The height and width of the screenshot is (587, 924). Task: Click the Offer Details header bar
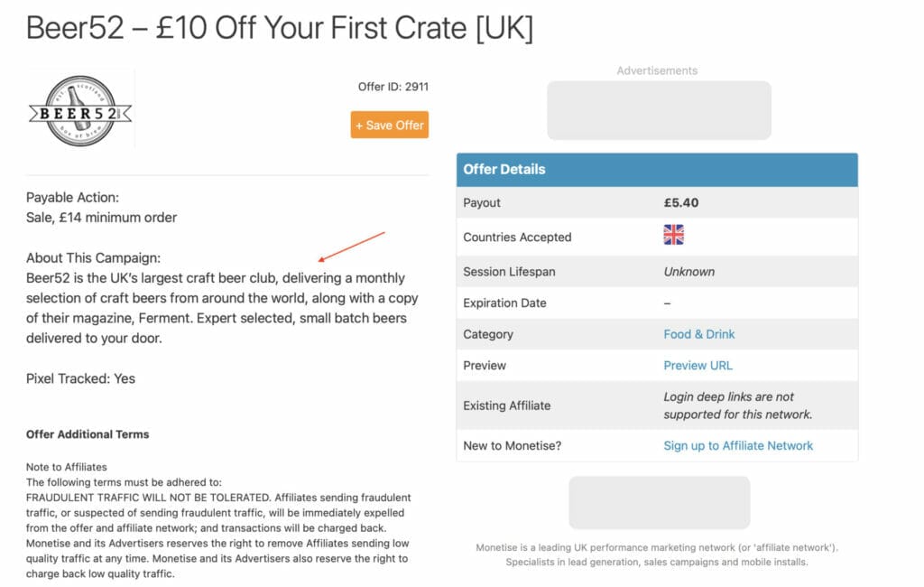(x=504, y=169)
